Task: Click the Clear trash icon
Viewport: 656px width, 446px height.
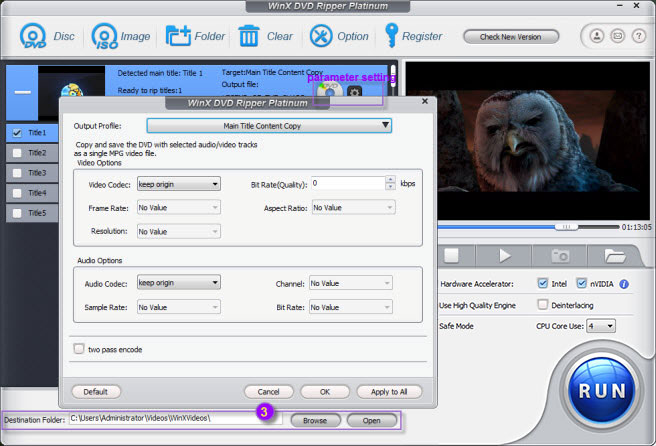Action: pyautogui.click(x=249, y=36)
